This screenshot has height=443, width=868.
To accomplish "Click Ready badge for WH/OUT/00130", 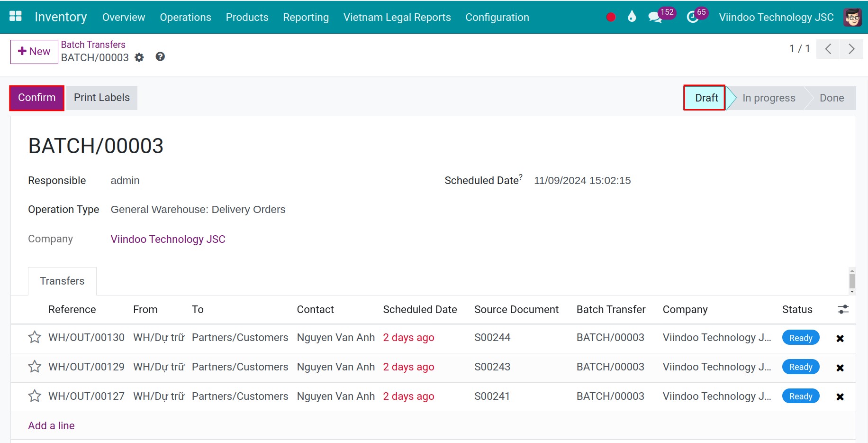I will click(801, 338).
